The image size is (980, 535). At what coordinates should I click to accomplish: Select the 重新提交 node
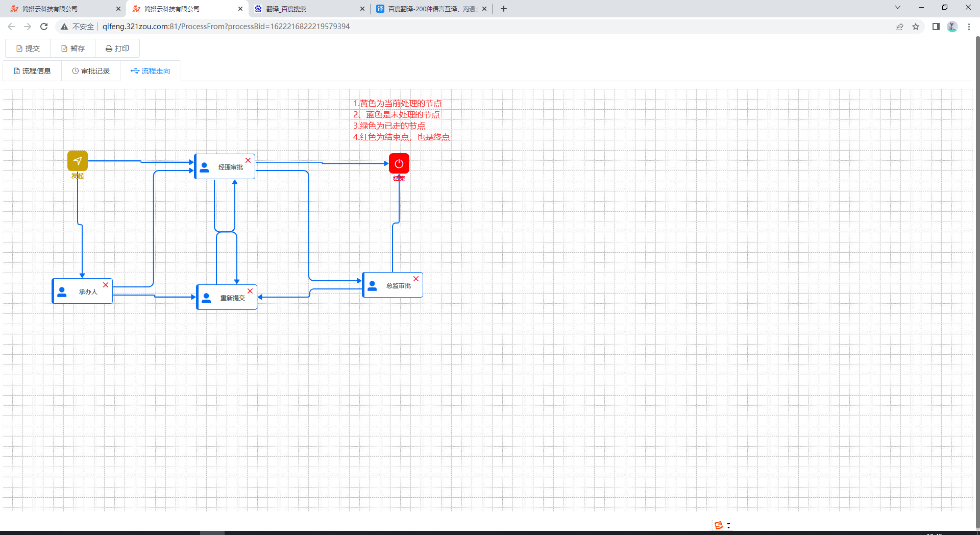point(227,297)
